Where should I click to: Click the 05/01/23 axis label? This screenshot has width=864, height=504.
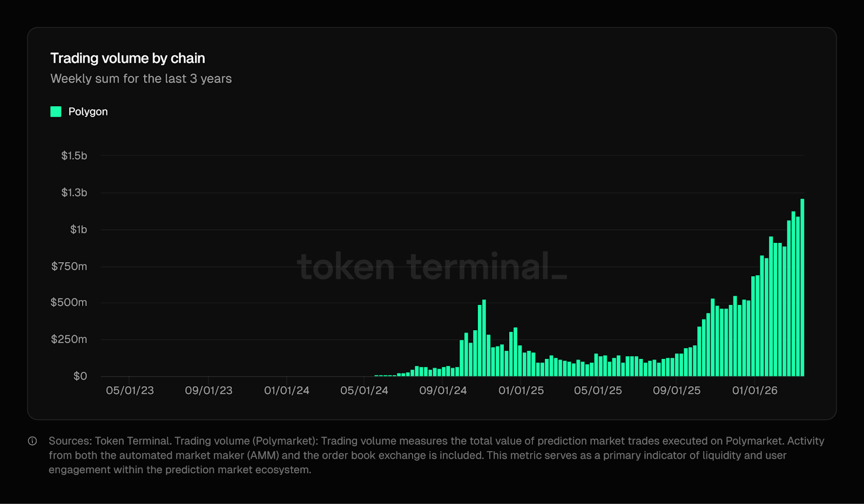pyautogui.click(x=130, y=390)
